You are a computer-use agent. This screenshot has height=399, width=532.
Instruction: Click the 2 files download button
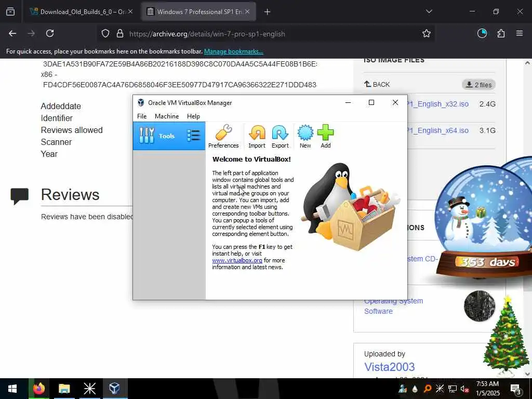click(478, 85)
